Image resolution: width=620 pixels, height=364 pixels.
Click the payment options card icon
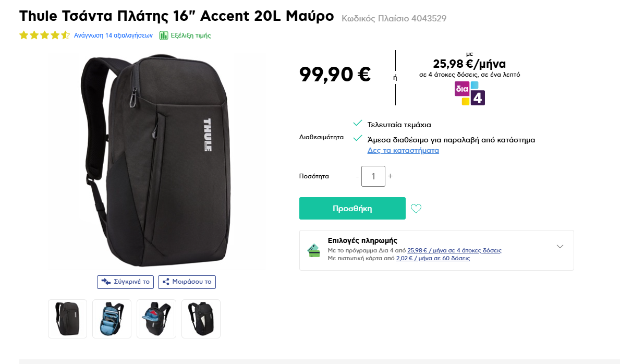[313, 250]
